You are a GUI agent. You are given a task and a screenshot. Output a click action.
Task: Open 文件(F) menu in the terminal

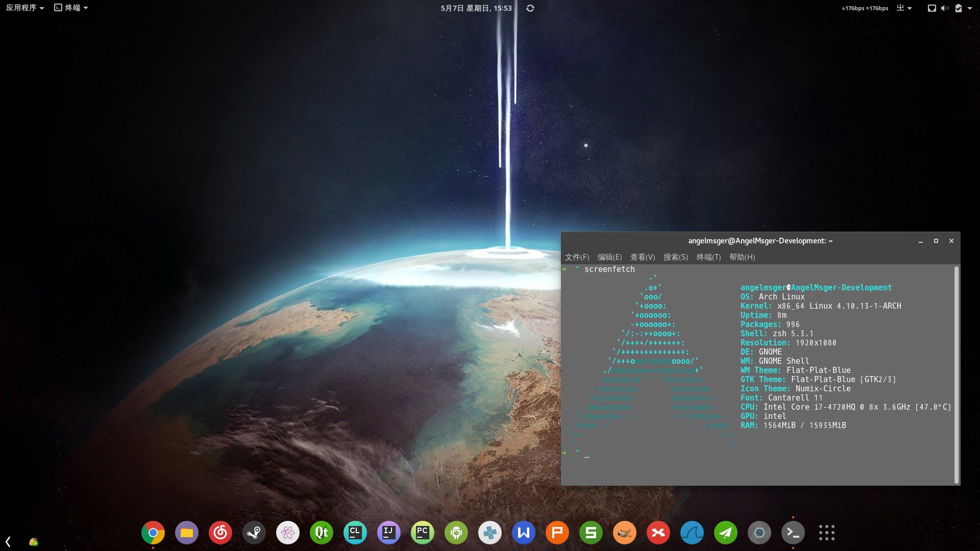(x=577, y=257)
